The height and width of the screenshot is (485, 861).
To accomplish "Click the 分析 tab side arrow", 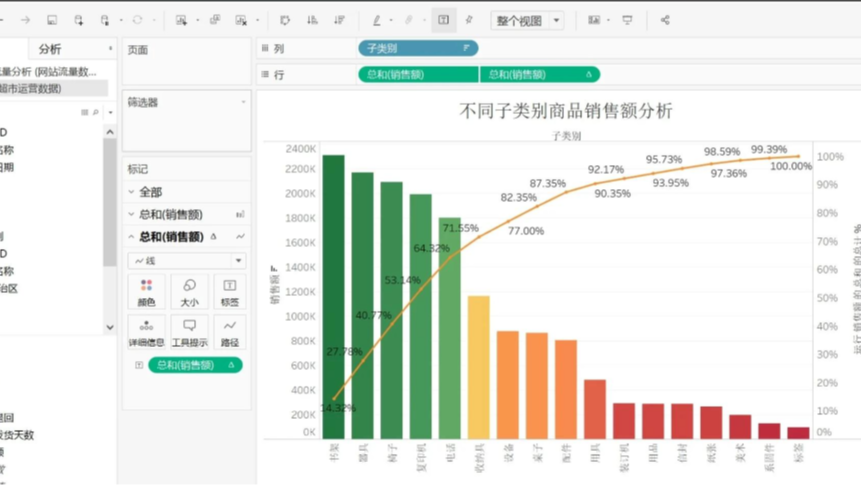I will [x=110, y=49].
